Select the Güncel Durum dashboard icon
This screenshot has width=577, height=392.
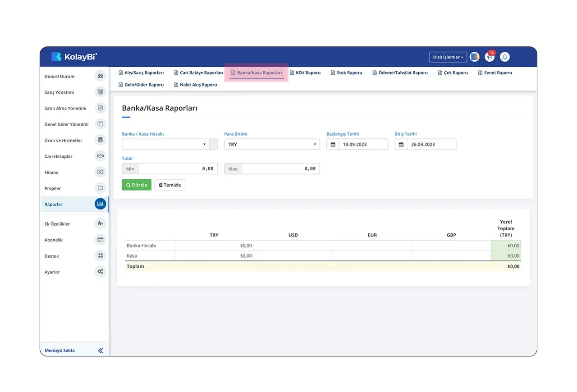coord(101,76)
